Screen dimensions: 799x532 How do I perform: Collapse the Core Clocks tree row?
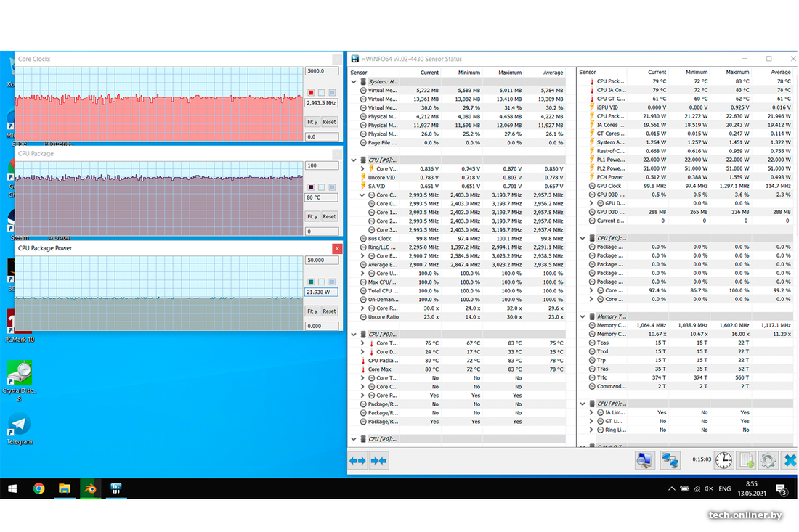[362, 195]
